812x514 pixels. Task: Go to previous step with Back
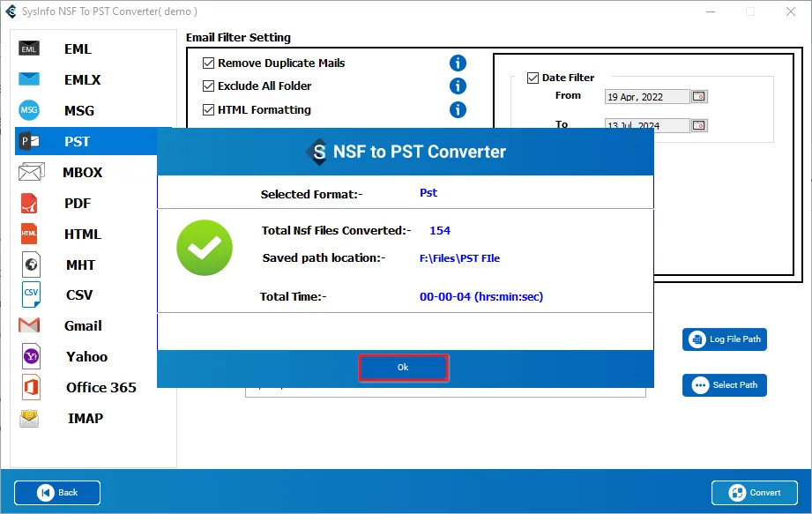pos(57,492)
